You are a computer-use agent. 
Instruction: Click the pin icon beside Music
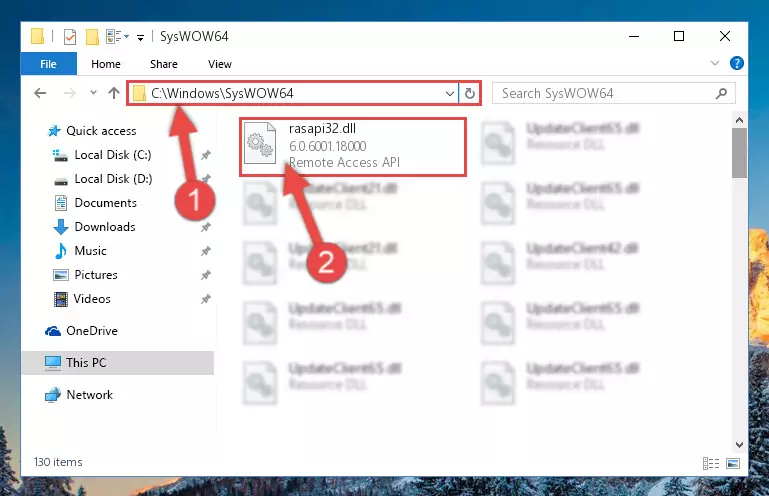[205, 251]
